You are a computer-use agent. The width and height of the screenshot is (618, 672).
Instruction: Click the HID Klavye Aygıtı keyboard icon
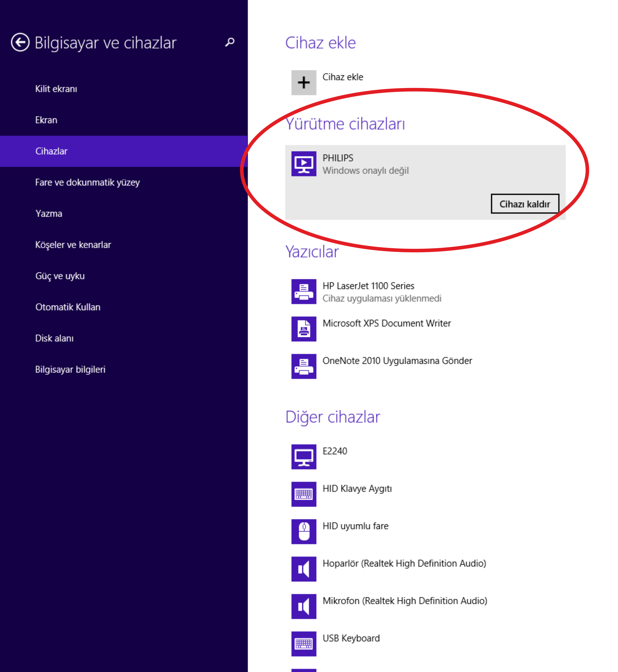(304, 494)
